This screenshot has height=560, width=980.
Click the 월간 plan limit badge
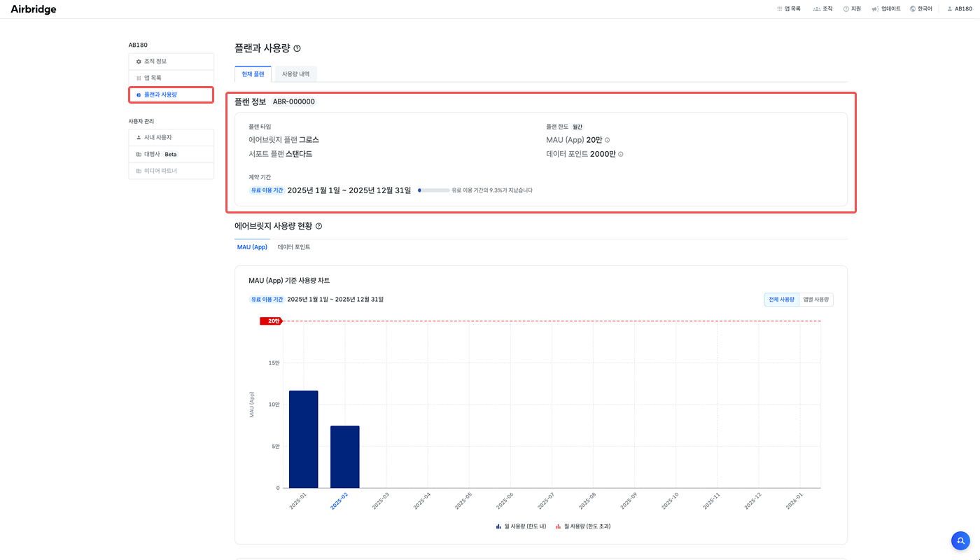pos(577,127)
